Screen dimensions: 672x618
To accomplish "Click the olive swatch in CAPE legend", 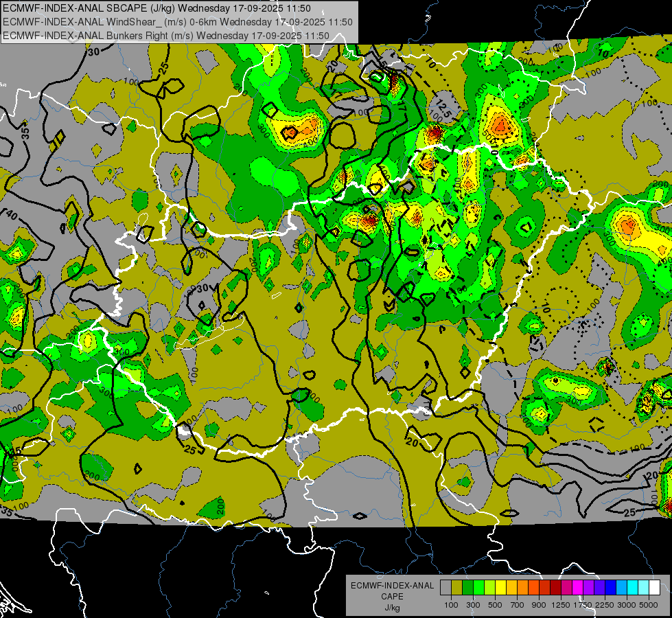I will click(456, 587).
